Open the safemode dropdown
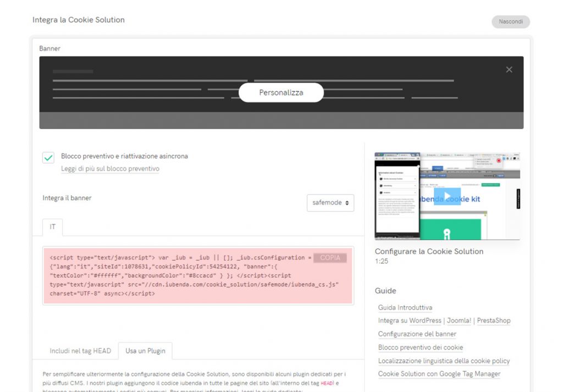 pyautogui.click(x=330, y=203)
